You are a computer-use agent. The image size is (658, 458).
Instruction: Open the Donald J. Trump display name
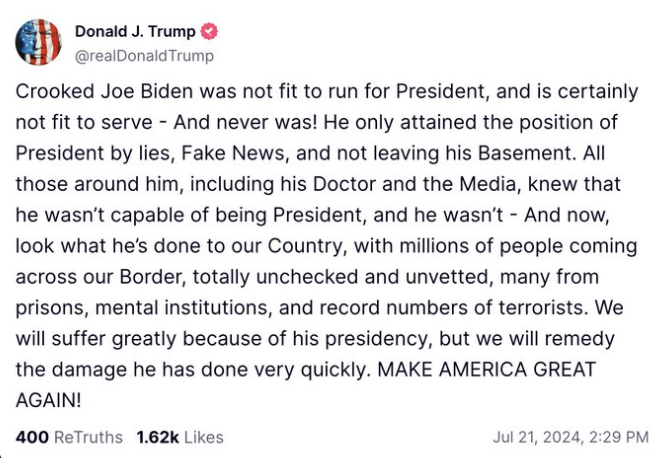click(x=135, y=31)
